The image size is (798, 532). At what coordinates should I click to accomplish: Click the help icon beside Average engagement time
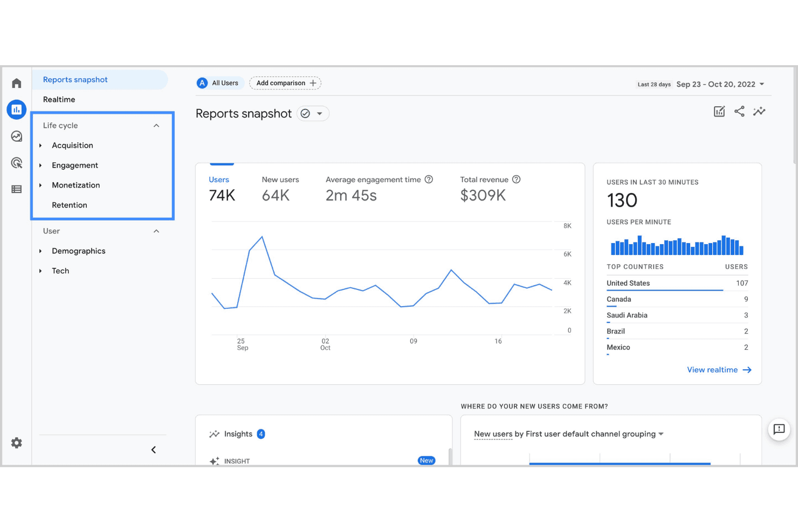(429, 179)
